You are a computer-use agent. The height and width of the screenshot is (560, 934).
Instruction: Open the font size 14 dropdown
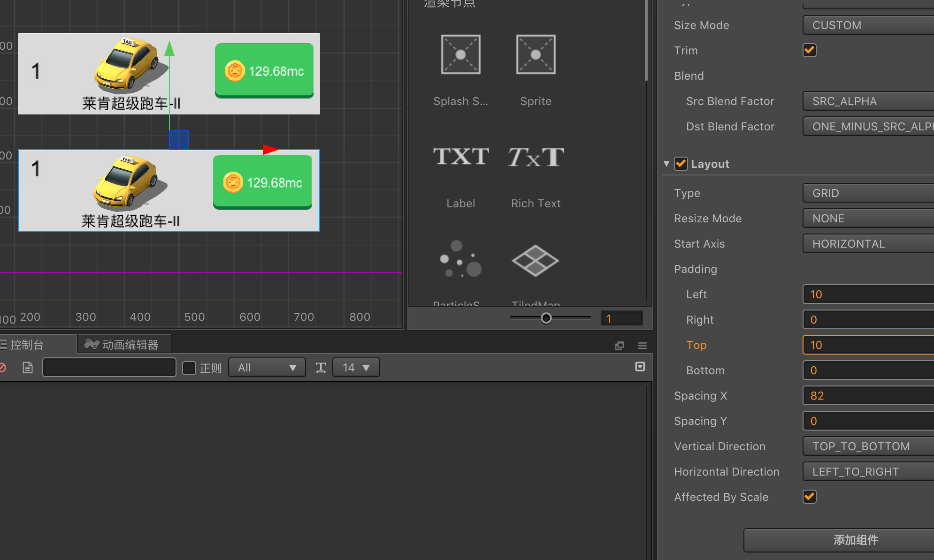point(356,368)
